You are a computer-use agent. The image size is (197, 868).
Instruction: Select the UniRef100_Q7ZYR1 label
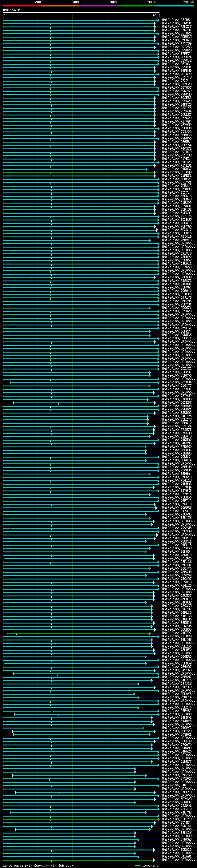(x=177, y=182)
